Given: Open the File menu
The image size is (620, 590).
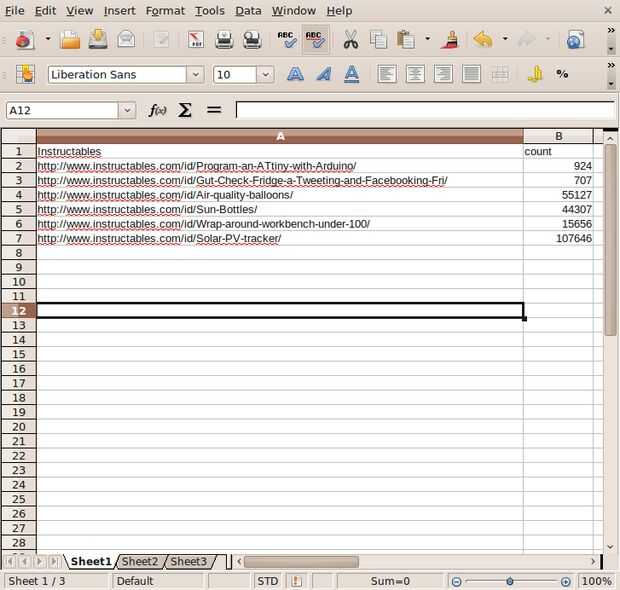Looking at the screenshot, I should [x=15, y=11].
